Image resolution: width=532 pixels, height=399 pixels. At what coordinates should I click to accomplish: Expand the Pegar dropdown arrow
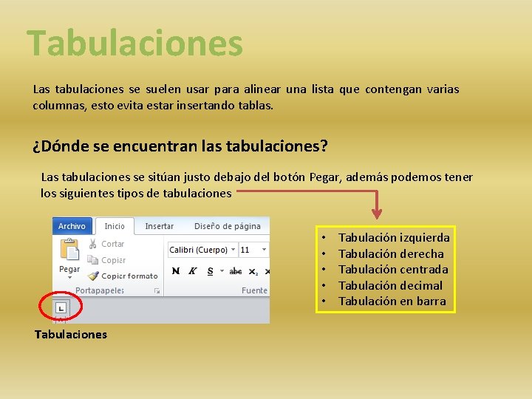[69, 278]
